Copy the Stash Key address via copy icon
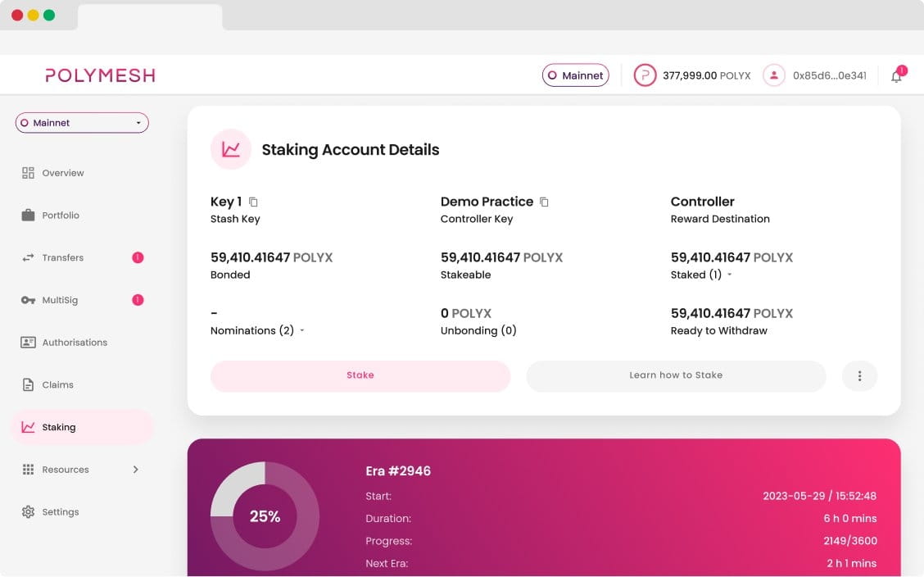 [x=251, y=200]
